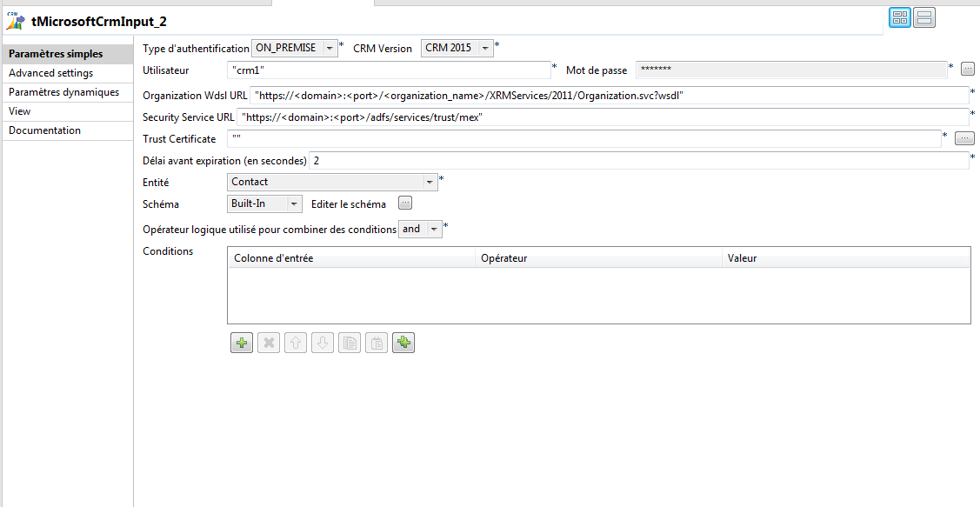Open the Editer le schéma ellipsis button
The width and height of the screenshot is (980, 507).
pyautogui.click(x=405, y=203)
